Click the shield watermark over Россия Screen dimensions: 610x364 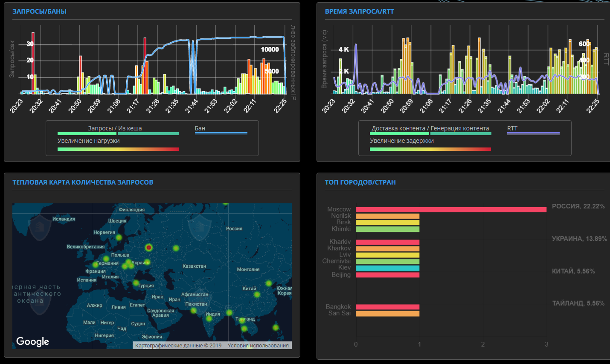pos(200,228)
